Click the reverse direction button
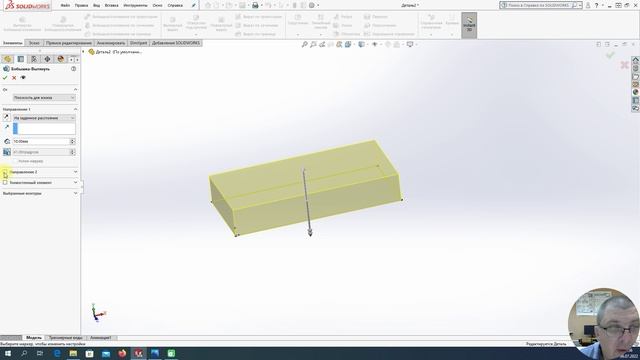Image resolution: width=640 pixels, height=360 pixels. 7,118
